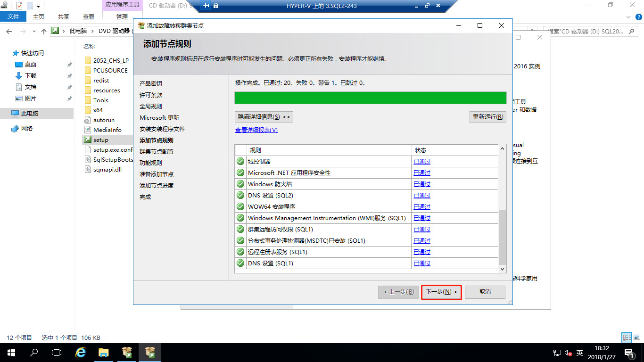The height and width of the screenshot is (362, 644).
Task: Select 准备添加节点 step in wizard sidebar
Action: pos(157,174)
